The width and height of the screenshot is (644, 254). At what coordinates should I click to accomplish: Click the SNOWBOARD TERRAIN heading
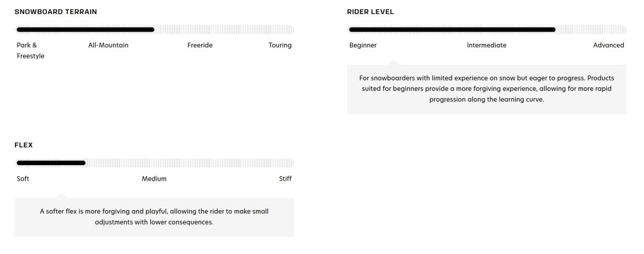[x=56, y=12]
